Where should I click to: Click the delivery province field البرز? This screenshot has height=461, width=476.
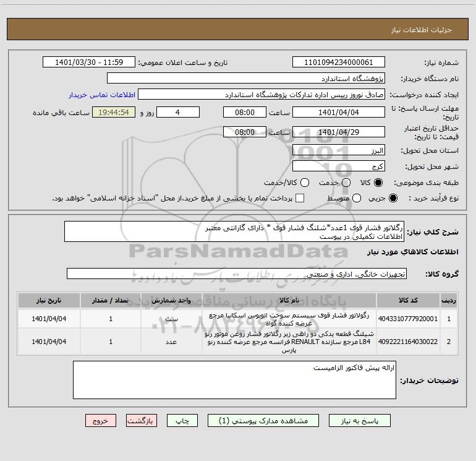coord(339,150)
